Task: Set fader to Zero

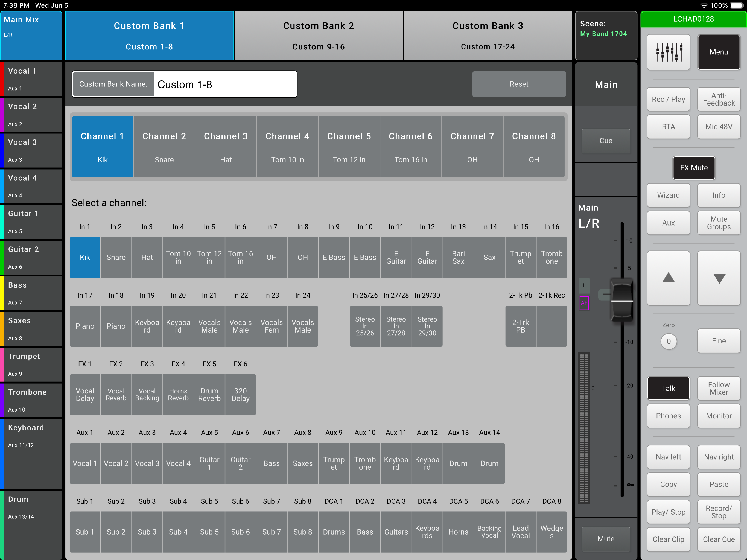Action: click(668, 342)
